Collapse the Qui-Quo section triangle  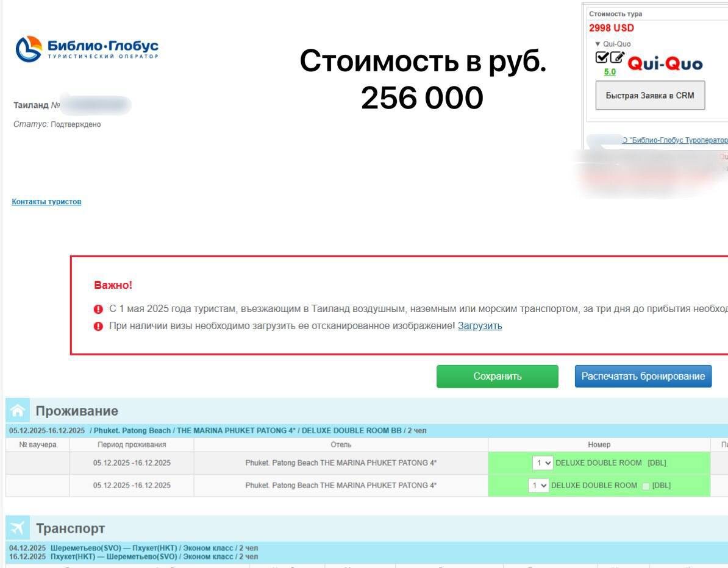click(598, 44)
